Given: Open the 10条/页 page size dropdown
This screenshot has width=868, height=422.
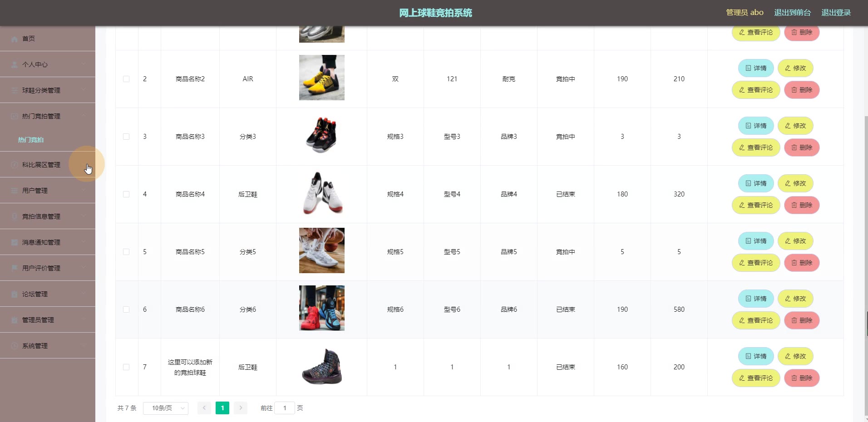Looking at the screenshot, I should coord(166,408).
